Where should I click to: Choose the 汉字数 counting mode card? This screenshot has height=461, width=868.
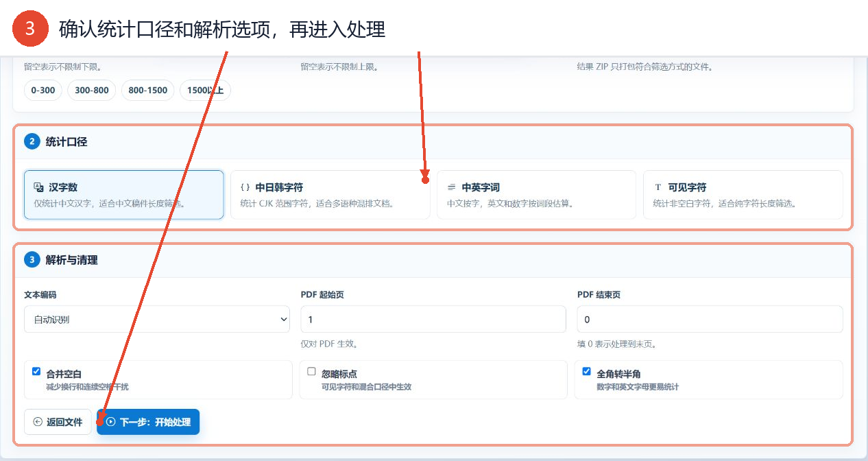click(123, 195)
